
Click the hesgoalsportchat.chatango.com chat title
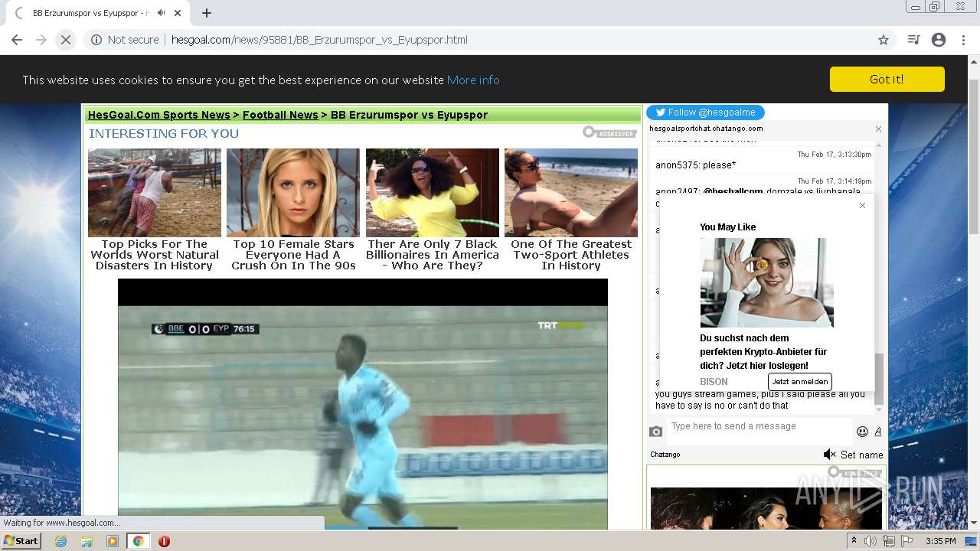706,129
